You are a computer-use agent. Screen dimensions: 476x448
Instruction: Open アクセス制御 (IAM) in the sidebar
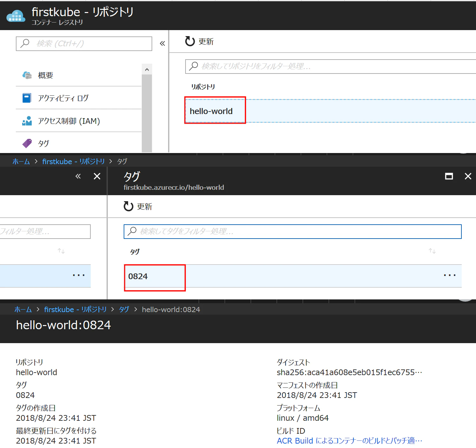point(79,121)
